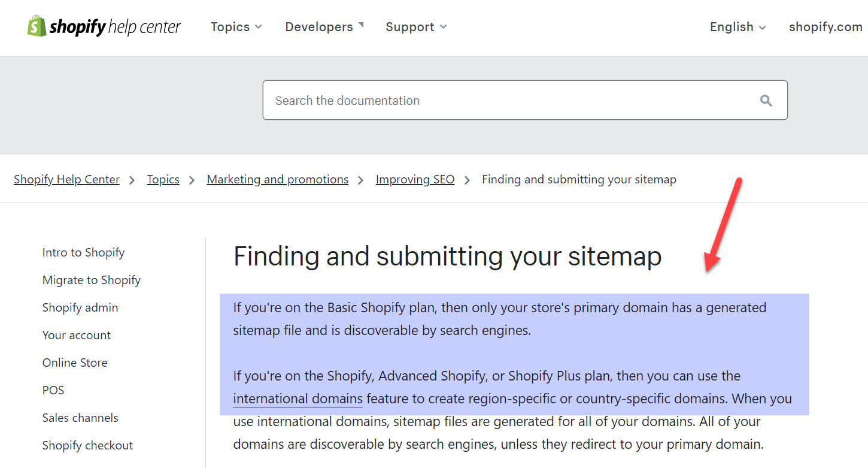Expand the Support dropdown menu
The image size is (868, 468).
[x=416, y=27]
